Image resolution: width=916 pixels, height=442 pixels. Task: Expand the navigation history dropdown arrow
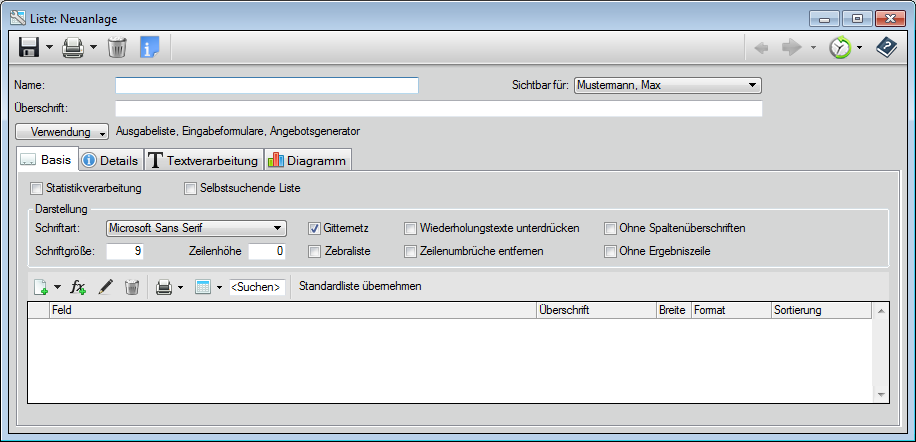[813, 48]
